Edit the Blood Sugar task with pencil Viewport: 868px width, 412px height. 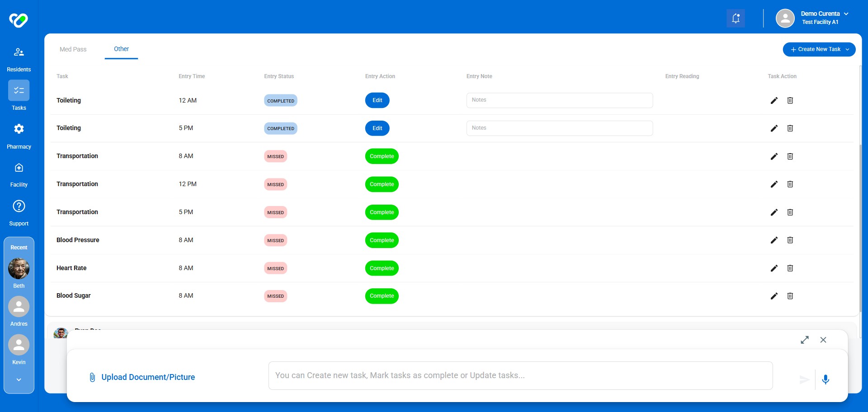[774, 296]
